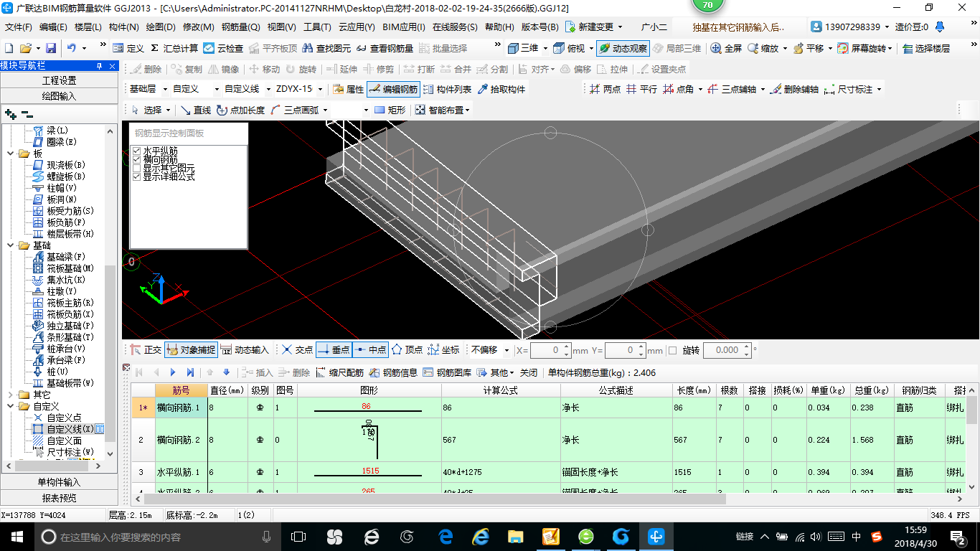
Task: Collapse the 板 tree folder
Action: 10,154
